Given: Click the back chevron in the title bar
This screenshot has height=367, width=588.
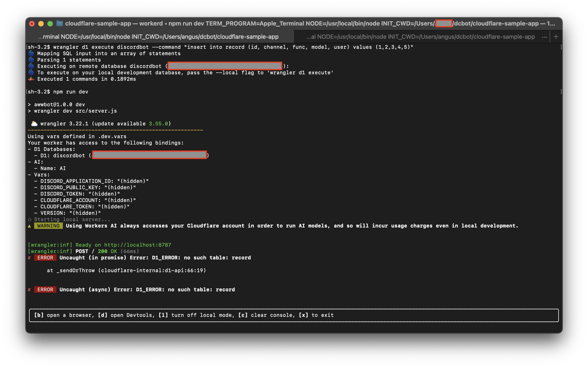Looking at the screenshot, I should [166, 23].
